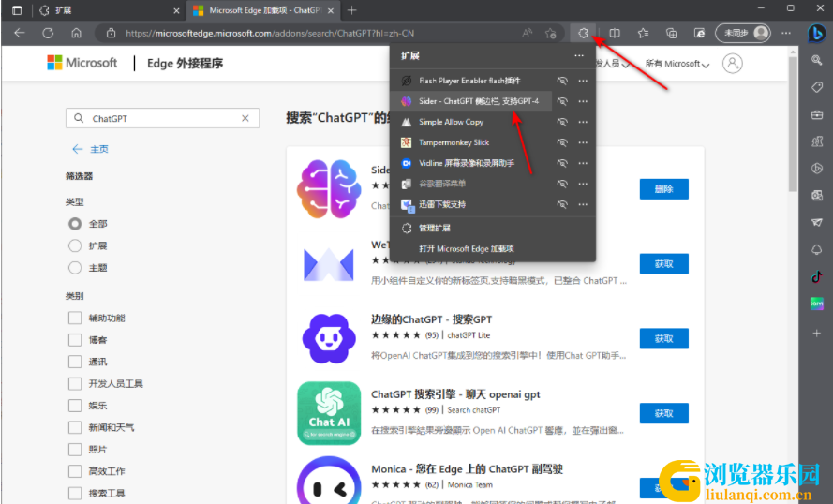Screen dimensions: 833x504
Task: Open the Favorites star list icon
Action: [644, 33]
